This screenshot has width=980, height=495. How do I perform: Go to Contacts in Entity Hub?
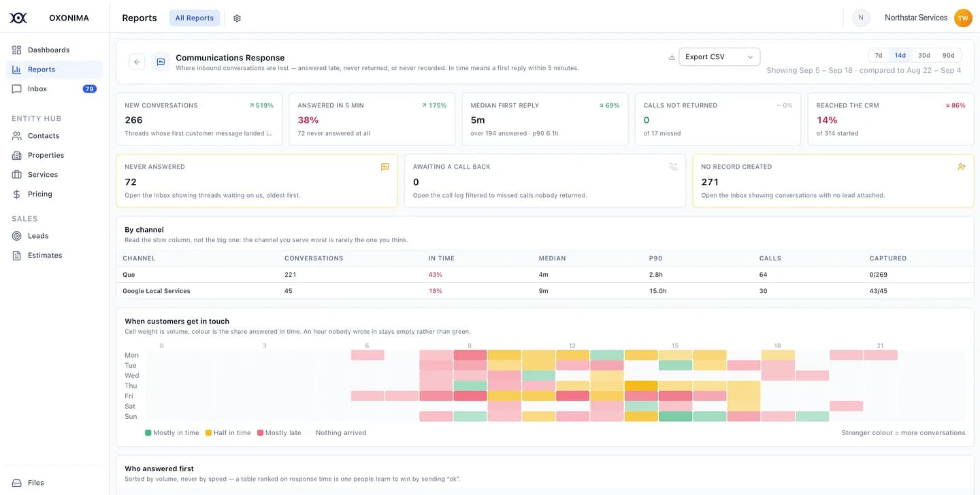(54, 135)
